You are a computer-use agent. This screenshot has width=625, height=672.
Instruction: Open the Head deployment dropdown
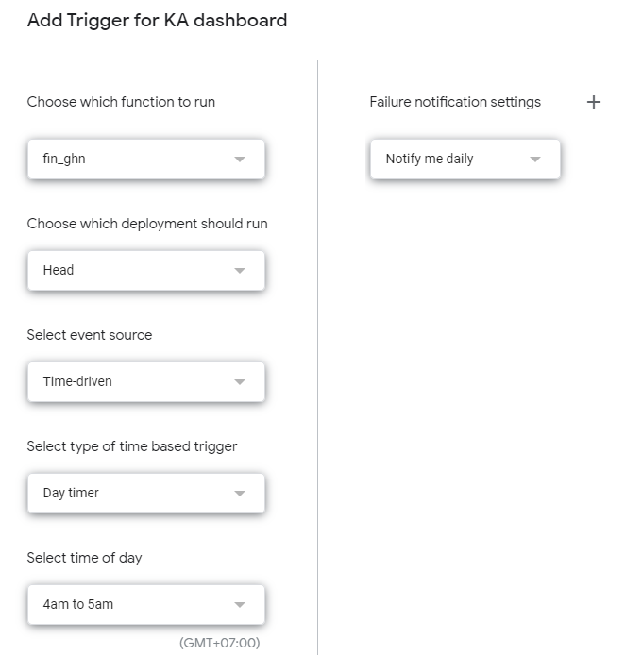[145, 271]
